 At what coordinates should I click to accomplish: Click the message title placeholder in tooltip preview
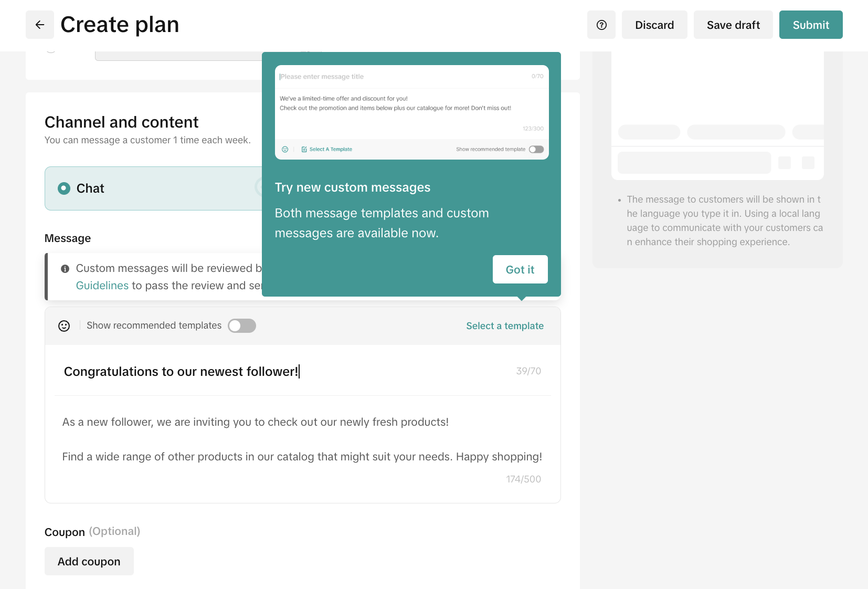(322, 77)
